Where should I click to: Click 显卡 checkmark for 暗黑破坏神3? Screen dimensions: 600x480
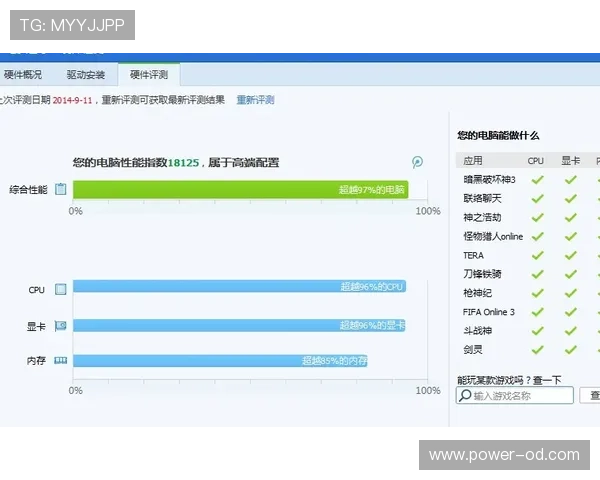[571, 180]
